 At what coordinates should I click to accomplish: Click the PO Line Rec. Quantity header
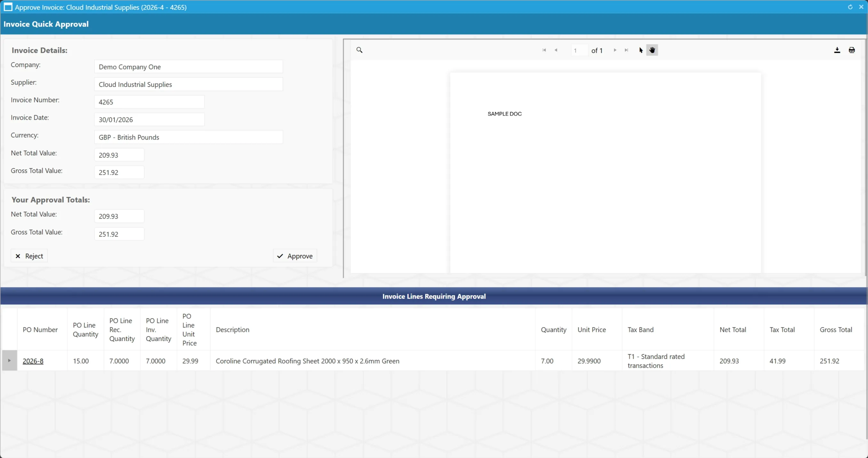(122, 330)
